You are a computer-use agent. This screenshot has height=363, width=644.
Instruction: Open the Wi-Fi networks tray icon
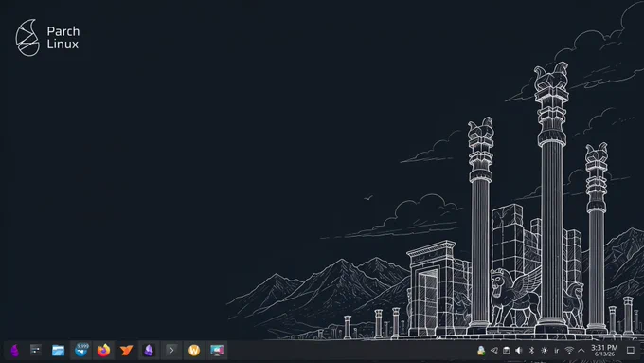(x=569, y=351)
